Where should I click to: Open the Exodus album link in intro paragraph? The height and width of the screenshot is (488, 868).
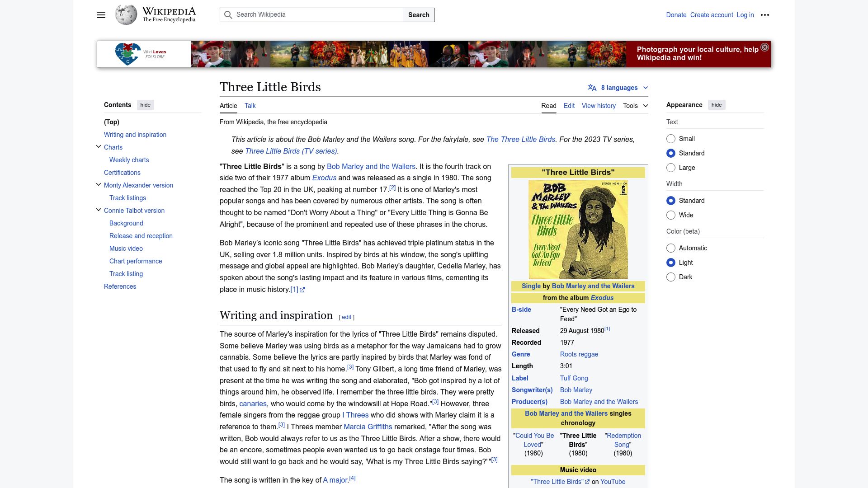tap(324, 178)
